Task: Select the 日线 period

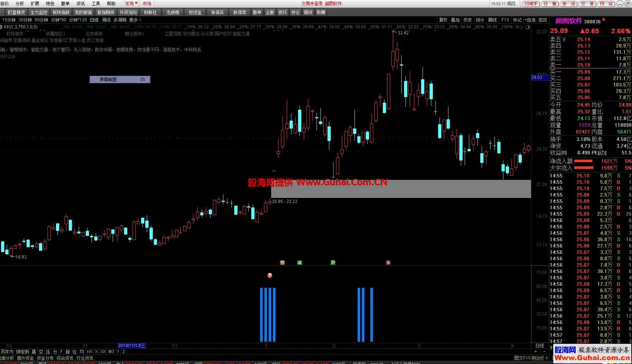Action: [x=94, y=20]
